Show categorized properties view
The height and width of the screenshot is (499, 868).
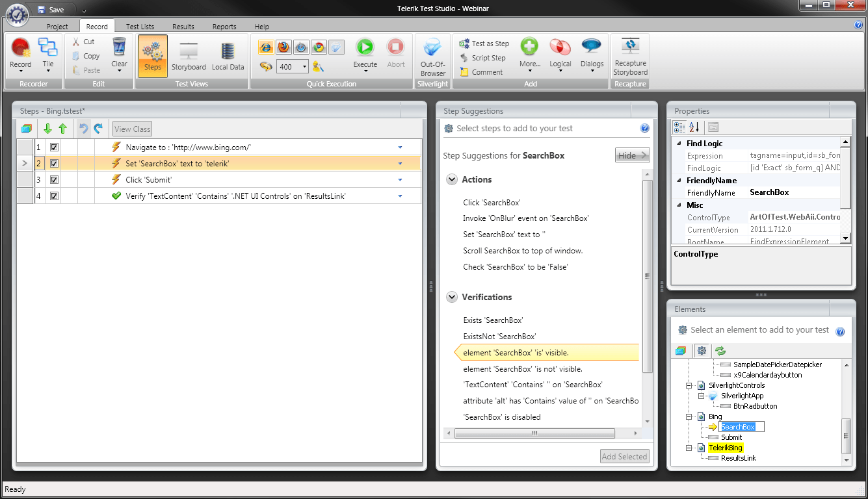(x=679, y=127)
